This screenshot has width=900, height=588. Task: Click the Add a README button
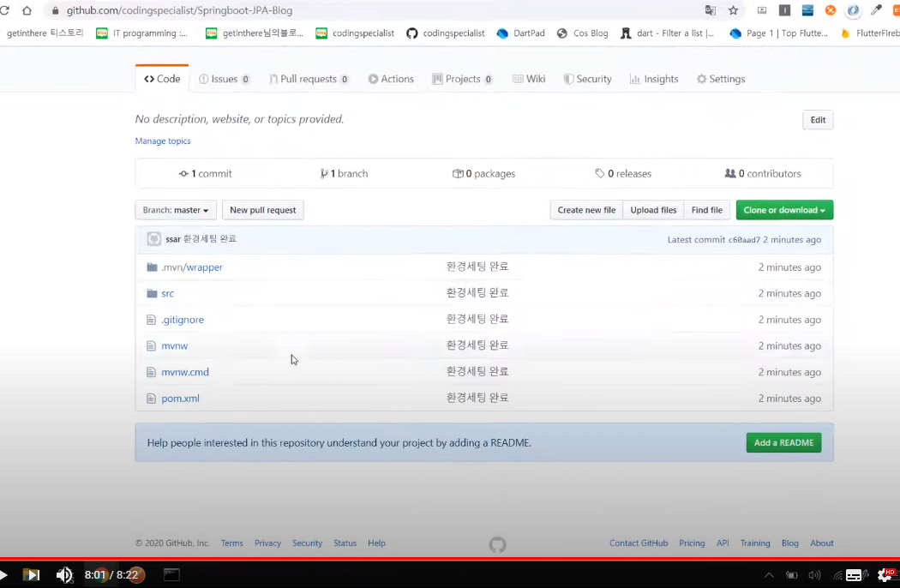click(783, 443)
